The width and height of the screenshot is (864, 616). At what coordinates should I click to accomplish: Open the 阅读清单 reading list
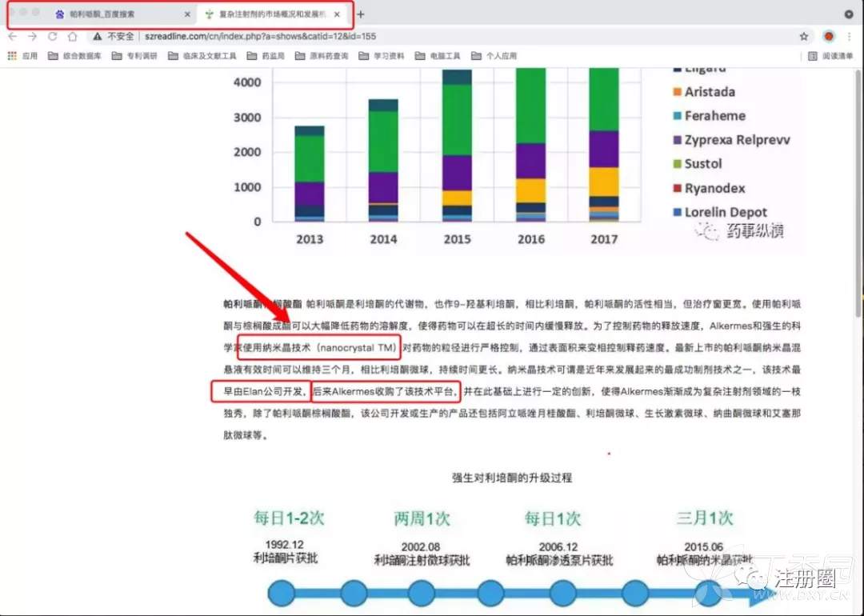point(831,56)
